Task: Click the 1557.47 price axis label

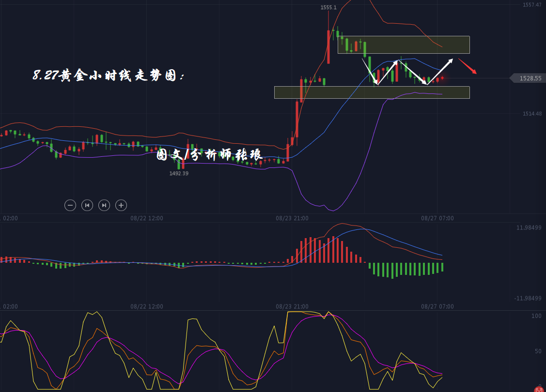Action: click(531, 5)
